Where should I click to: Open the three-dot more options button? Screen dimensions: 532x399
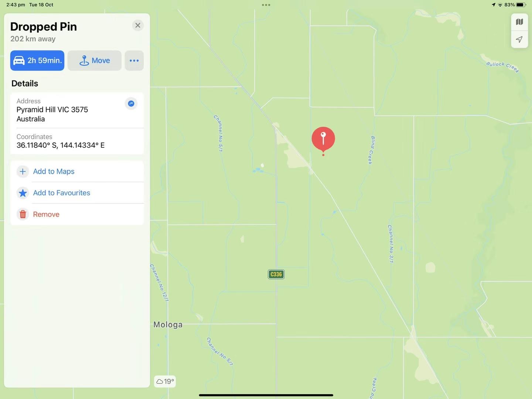pyautogui.click(x=134, y=61)
